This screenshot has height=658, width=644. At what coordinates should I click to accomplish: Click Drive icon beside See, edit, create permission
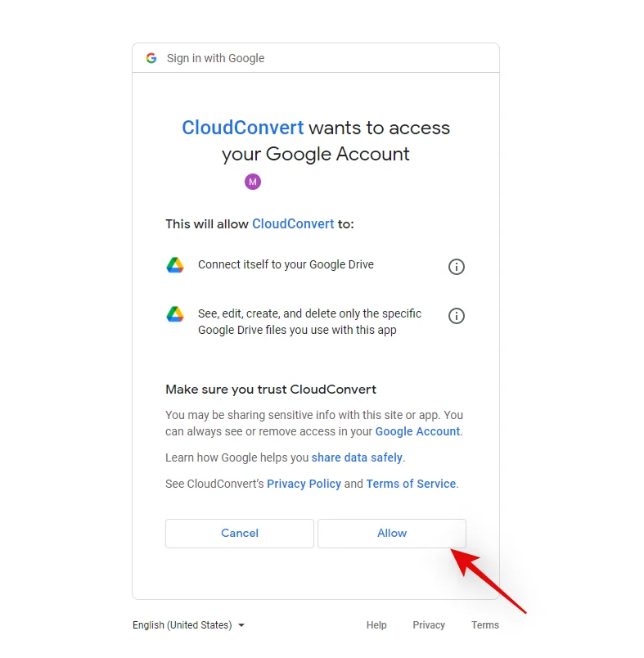175,314
